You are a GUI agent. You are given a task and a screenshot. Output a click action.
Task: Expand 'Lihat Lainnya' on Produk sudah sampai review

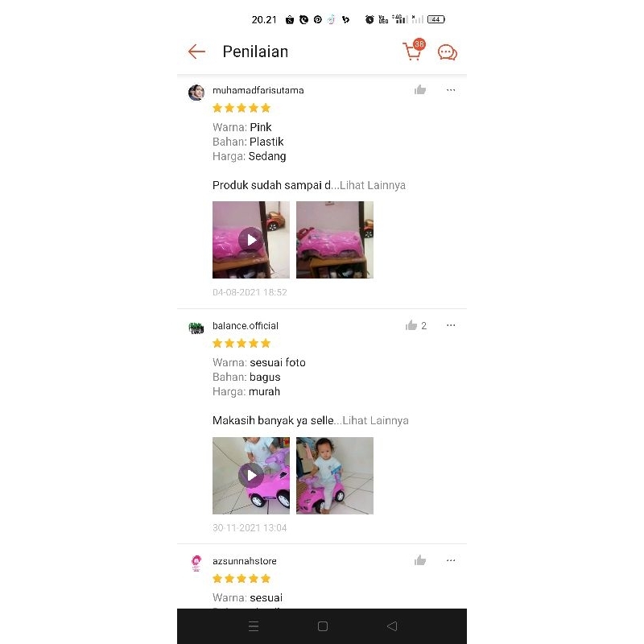coord(373,185)
